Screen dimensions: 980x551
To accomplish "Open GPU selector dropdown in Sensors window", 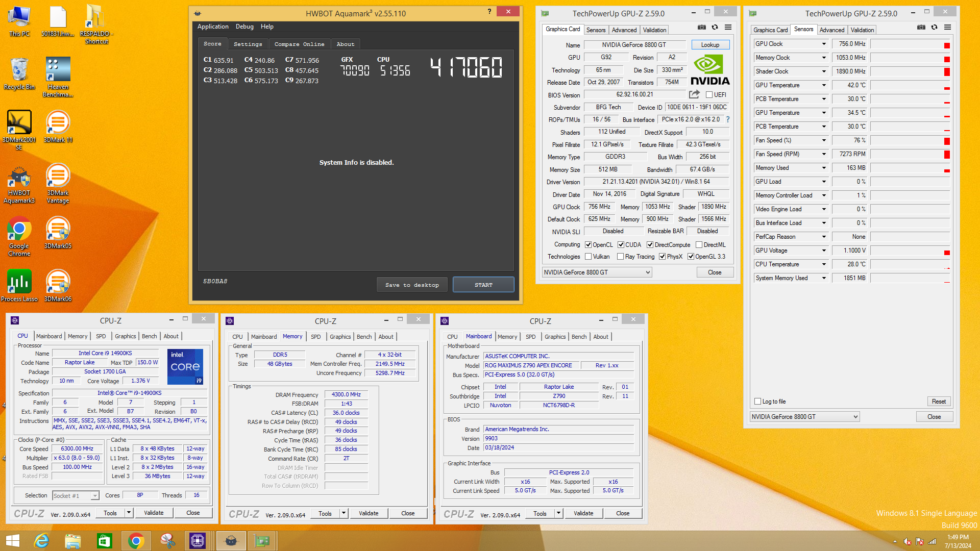I will [804, 417].
